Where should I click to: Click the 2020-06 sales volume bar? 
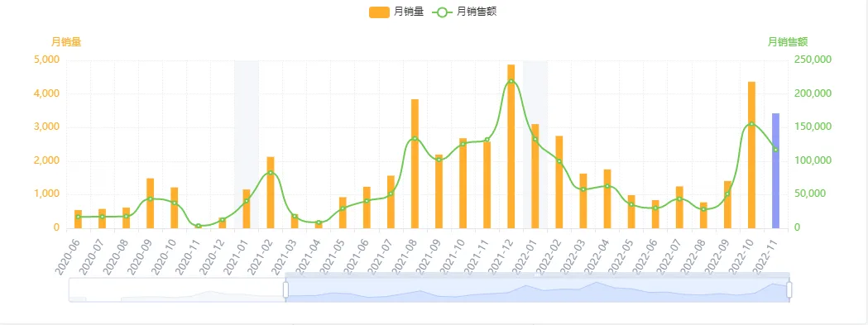78,219
